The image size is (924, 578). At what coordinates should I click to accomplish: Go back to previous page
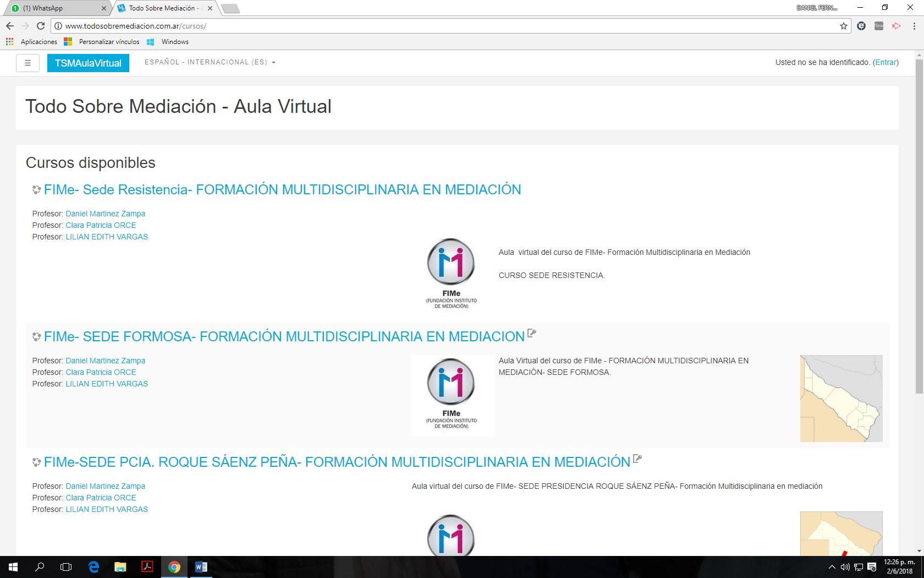pos(10,26)
